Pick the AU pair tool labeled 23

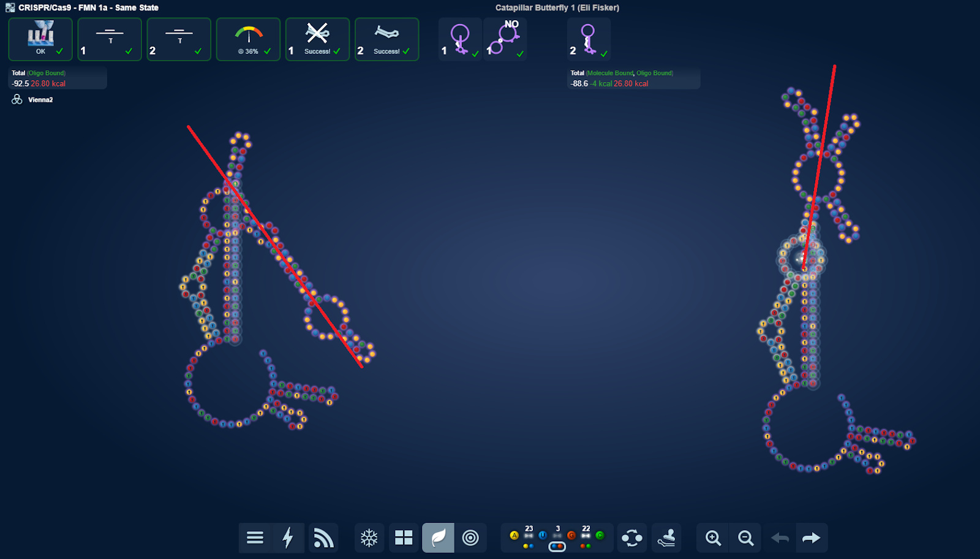529,535
